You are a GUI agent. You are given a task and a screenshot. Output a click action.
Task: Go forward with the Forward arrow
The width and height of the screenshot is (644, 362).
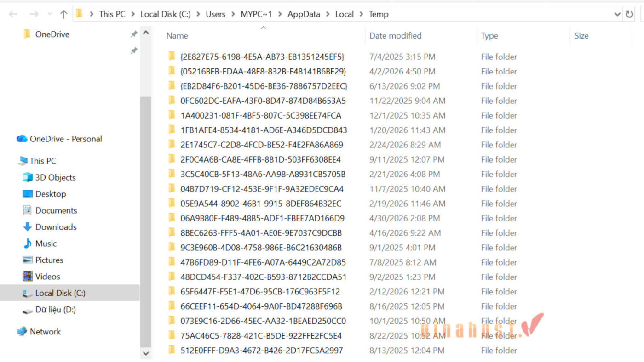coord(34,14)
